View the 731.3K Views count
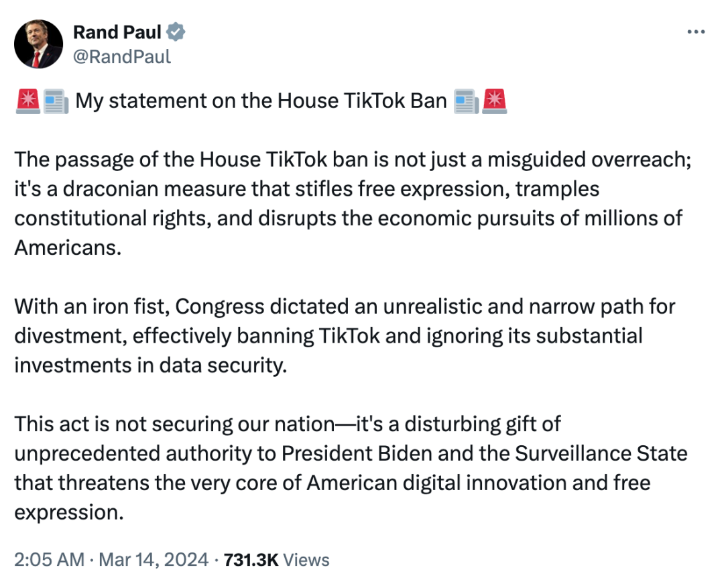 [276, 559]
